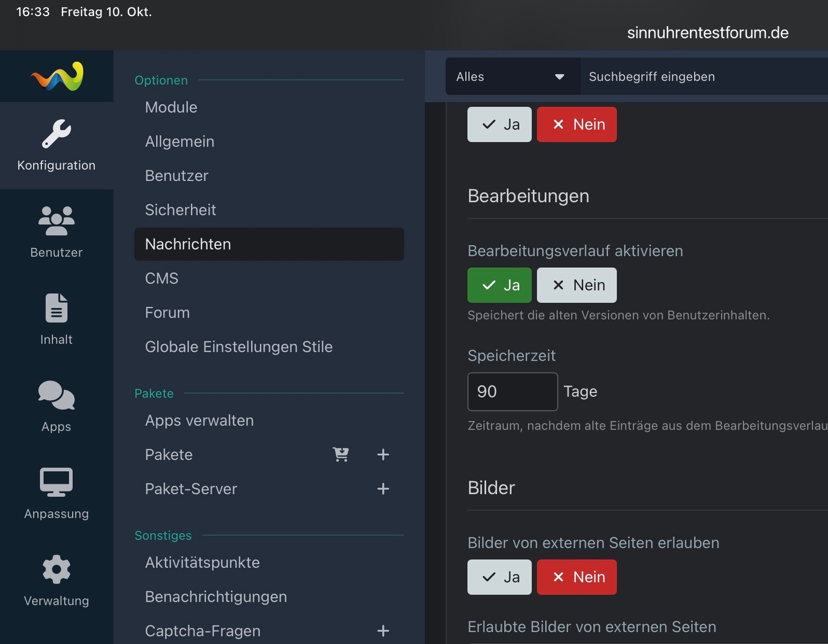
Task: Open Globale Einstellungen Stile link
Action: pyautogui.click(x=239, y=347)
